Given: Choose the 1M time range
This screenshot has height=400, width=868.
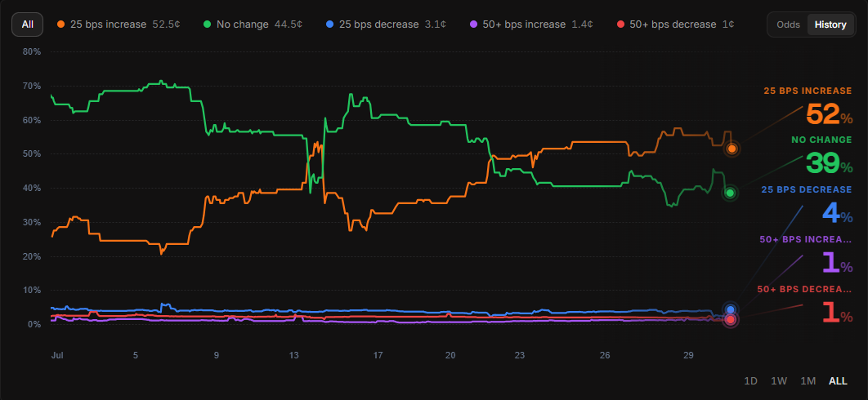Looking at the screenshot, I should coord(808,380).
